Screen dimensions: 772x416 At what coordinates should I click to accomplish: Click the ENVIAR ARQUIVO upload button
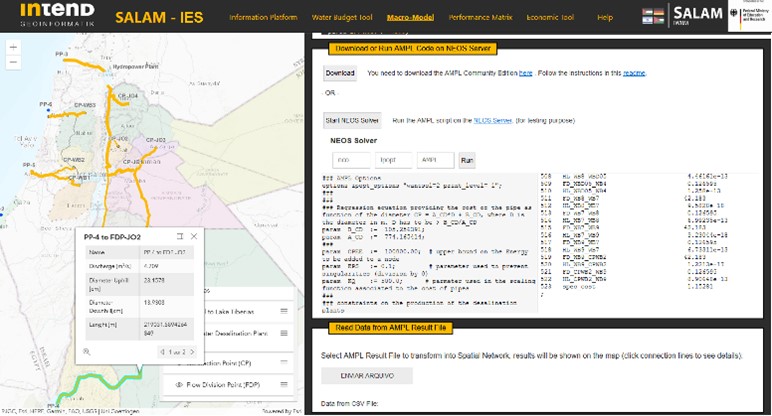click(x=367, y=376)
